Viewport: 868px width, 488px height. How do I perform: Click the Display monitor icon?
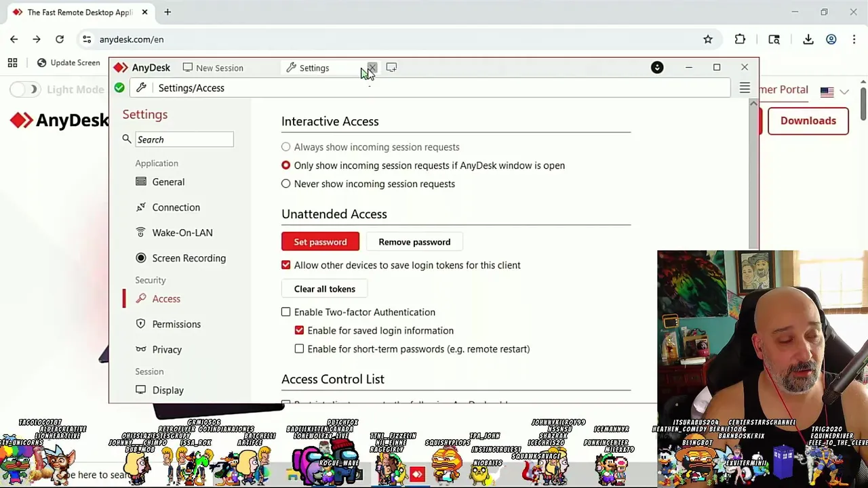coord(140,390)
